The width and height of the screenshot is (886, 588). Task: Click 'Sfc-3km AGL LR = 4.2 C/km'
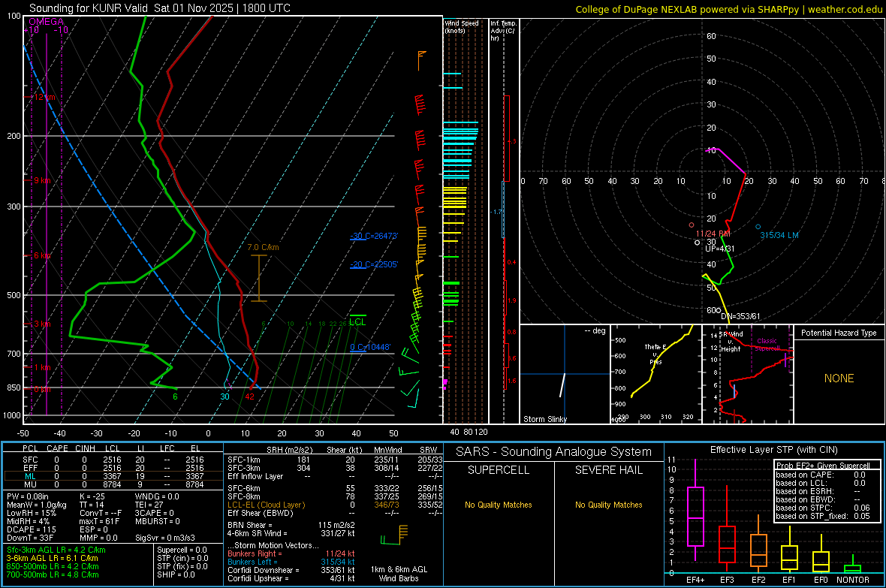click(x=56, y=550)
